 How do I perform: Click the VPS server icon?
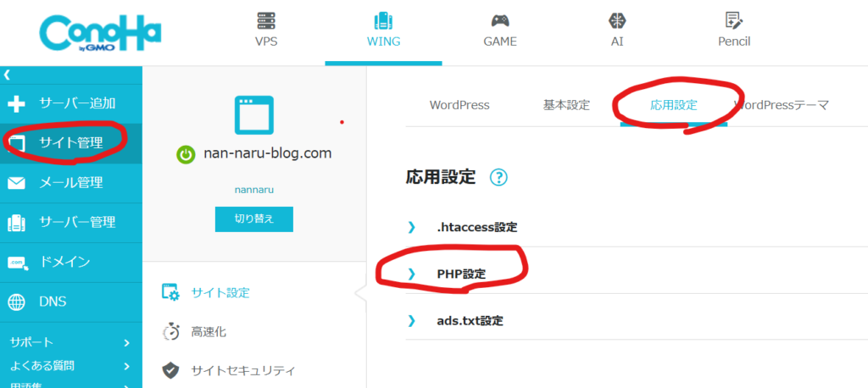tap(265, 21)
